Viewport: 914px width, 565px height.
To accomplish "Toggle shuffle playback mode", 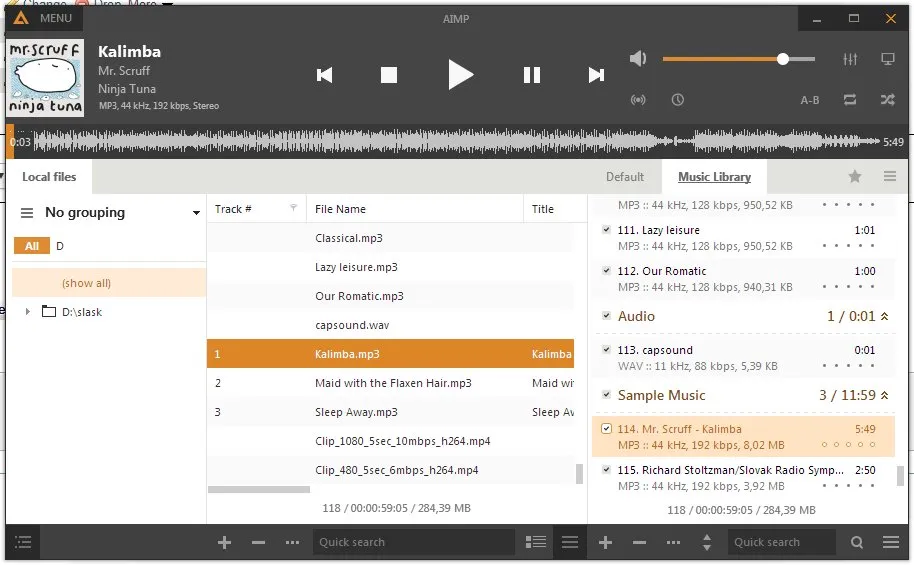I will coord(887,99).
